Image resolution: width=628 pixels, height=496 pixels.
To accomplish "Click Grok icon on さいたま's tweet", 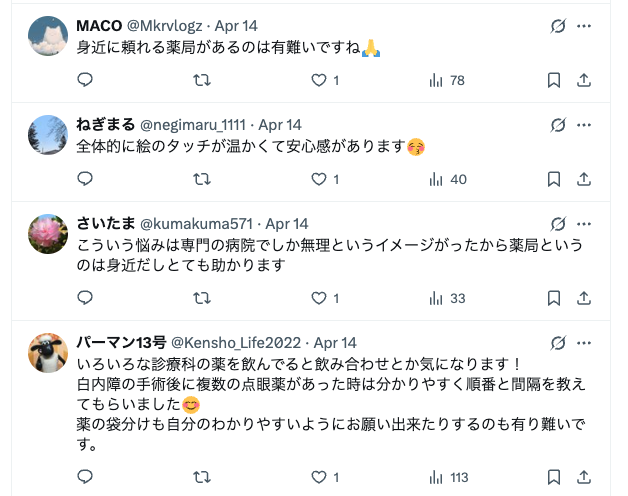I will pos(559,224).
